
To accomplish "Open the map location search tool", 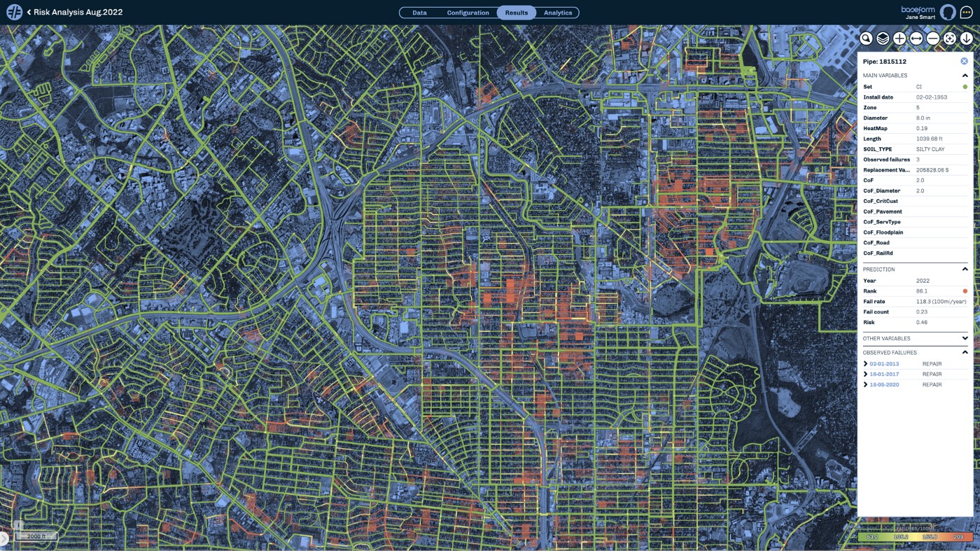I will (x=866, y=39).
